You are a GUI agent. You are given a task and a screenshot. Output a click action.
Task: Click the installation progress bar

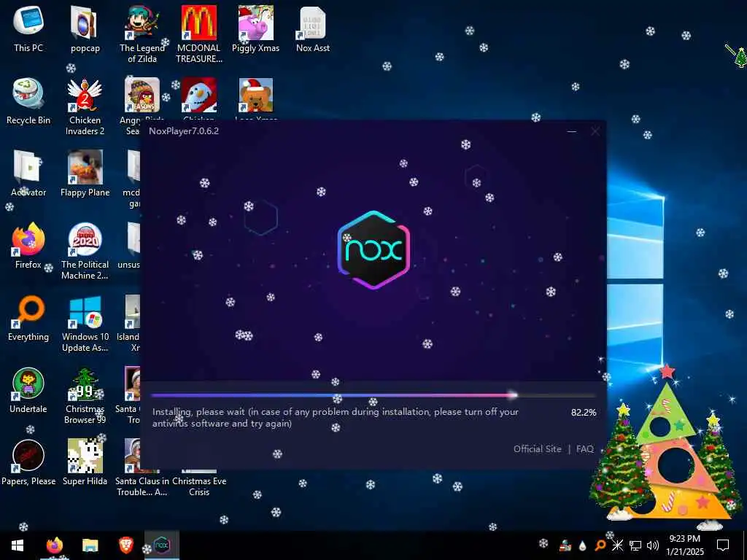tap(373, 394)
